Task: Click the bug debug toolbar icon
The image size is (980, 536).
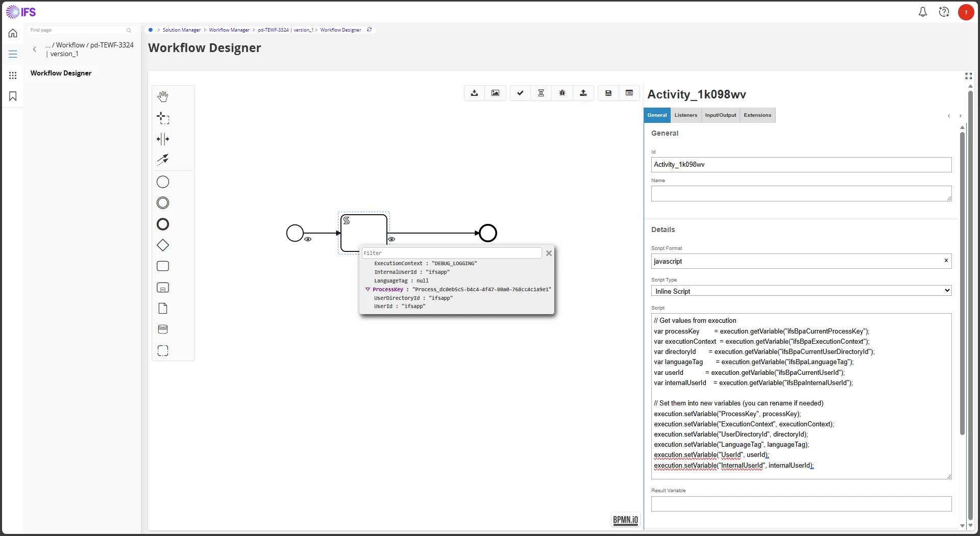Action: point(562,93)
